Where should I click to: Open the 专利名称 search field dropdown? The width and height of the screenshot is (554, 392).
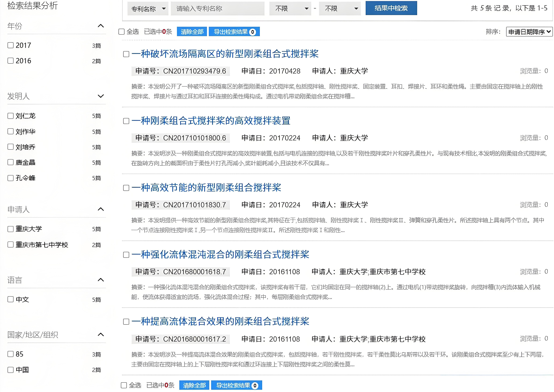(148, 9)
